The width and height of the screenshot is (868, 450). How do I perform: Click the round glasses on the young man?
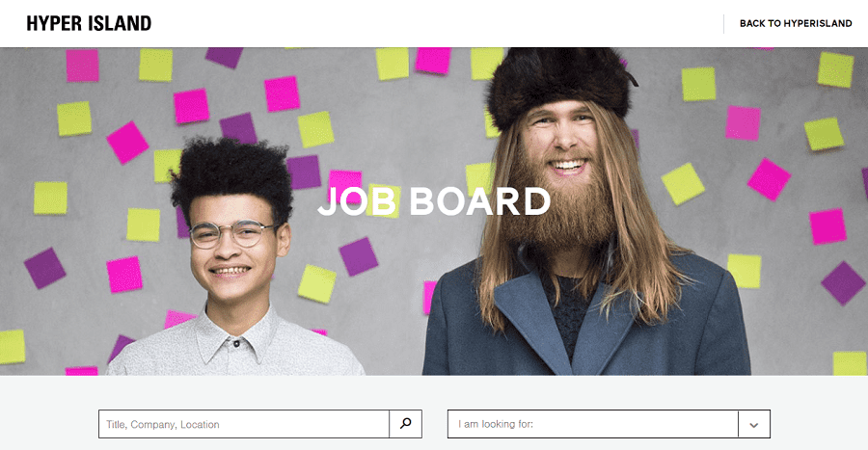coord(231,234)
